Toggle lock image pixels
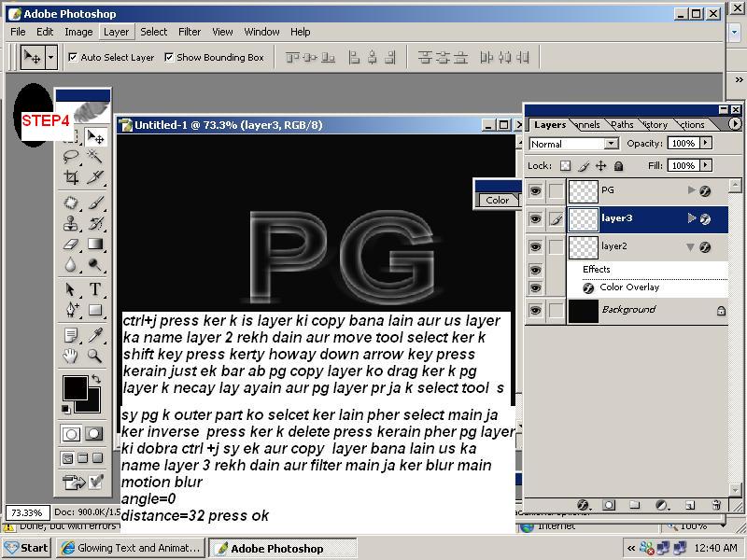Image resolution: width=747 pixels, height=560 pixels. pos(584,166)
